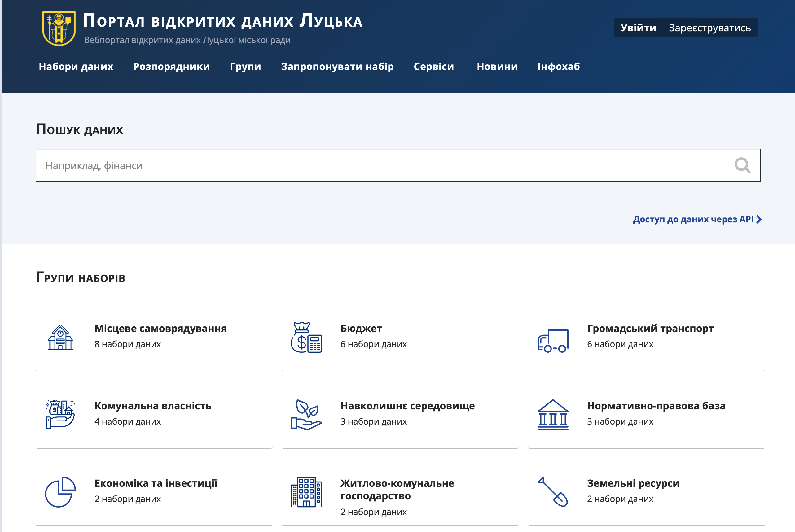Click the Економіка та інвестиції pie chart icon
Image resolution: width=795 pixels, height=532 pixels.
point(60,492)
